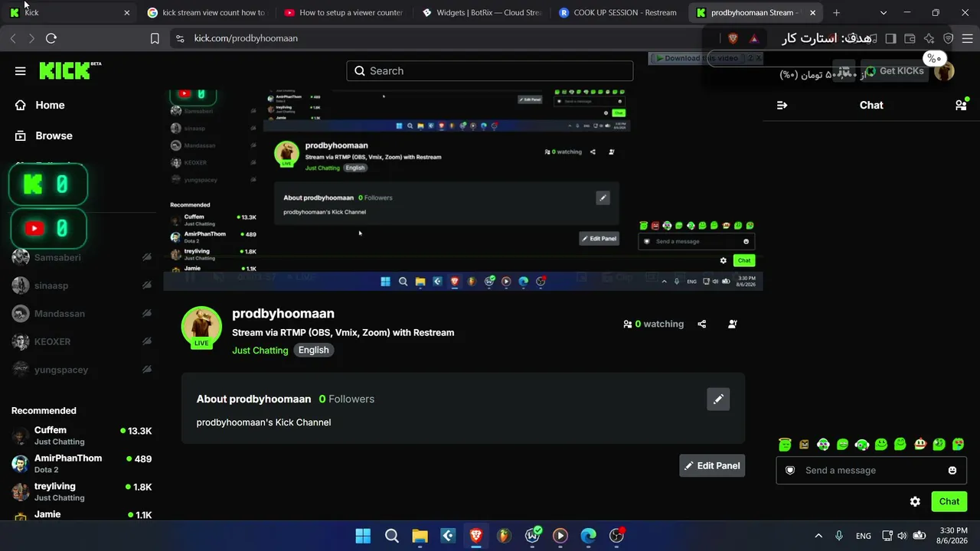The image size is (980, 551).
Task: Close the prodbyhoomaan Stream tab
Action: tap(812, 13)
